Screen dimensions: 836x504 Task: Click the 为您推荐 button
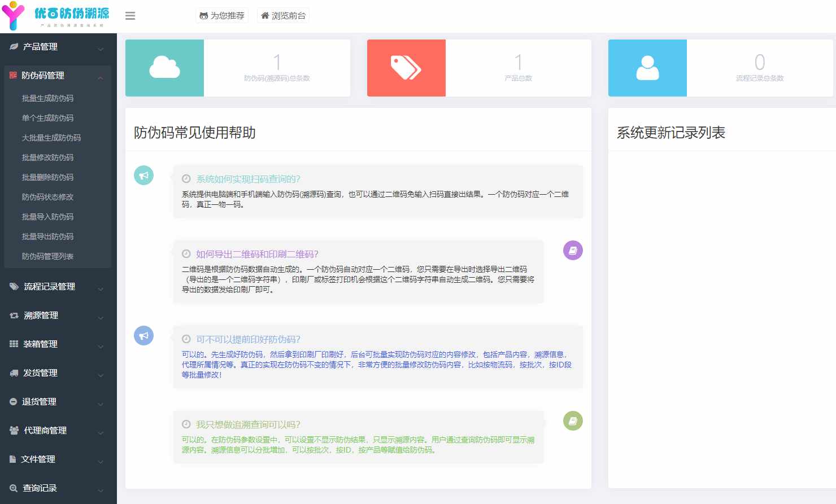(x=222, y=16)
